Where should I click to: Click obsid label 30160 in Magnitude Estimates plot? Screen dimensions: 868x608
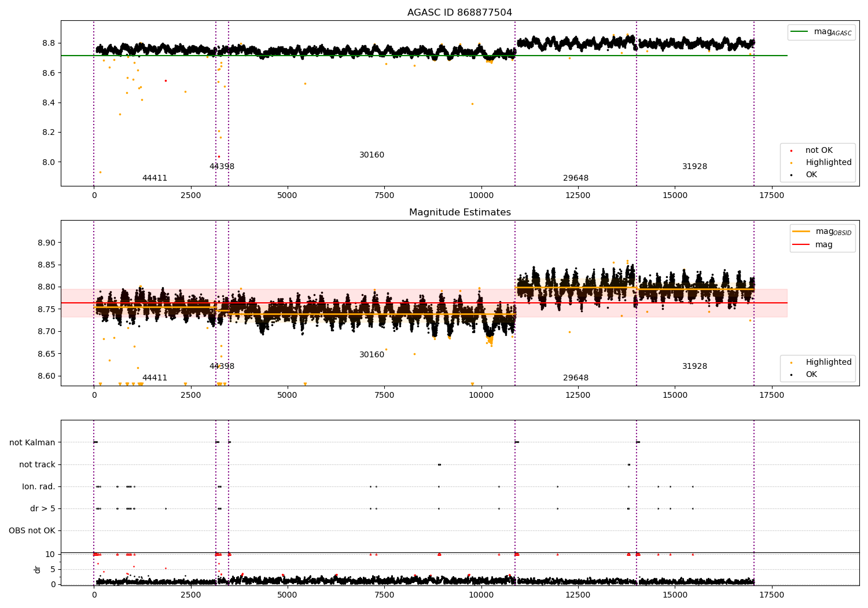click(x=372, y=354)
